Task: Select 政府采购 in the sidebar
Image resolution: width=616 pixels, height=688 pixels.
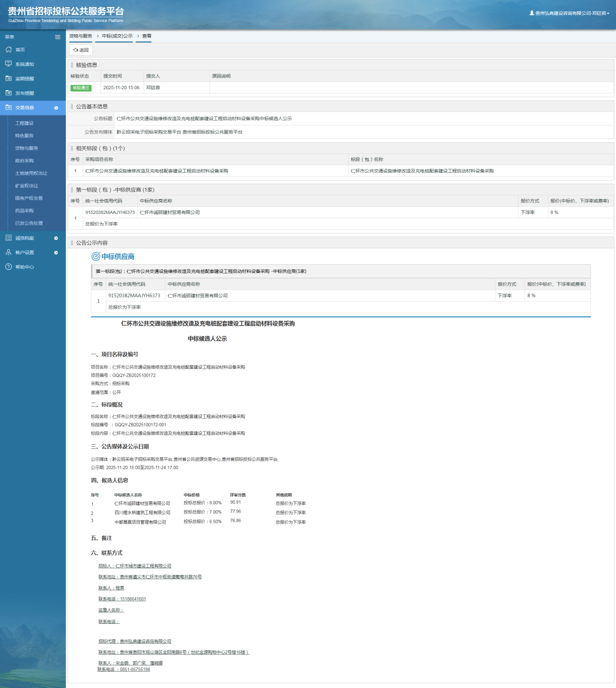Action: tap(24, 161)
